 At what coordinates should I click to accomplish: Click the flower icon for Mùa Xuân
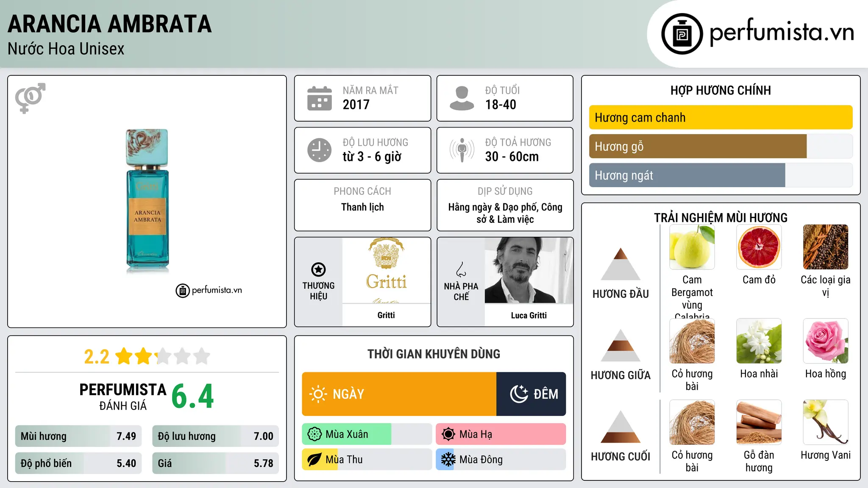point(314,434)
